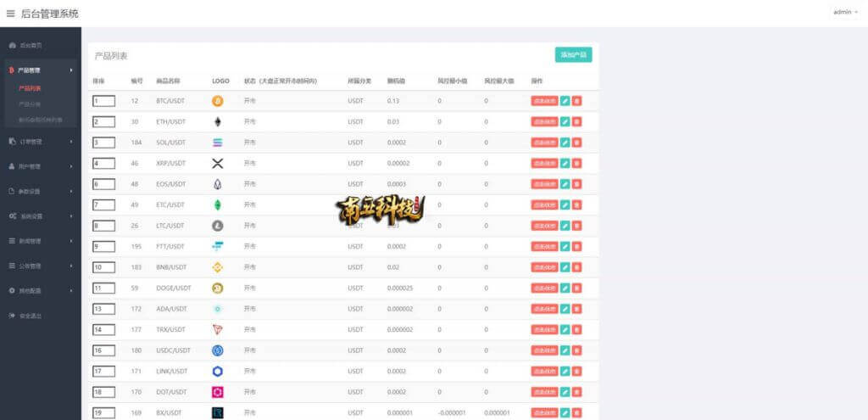Delete the SOL/USDT product entry
This screenshot has height=420, width=868.
pyautogui.click(x=576, y=143)
